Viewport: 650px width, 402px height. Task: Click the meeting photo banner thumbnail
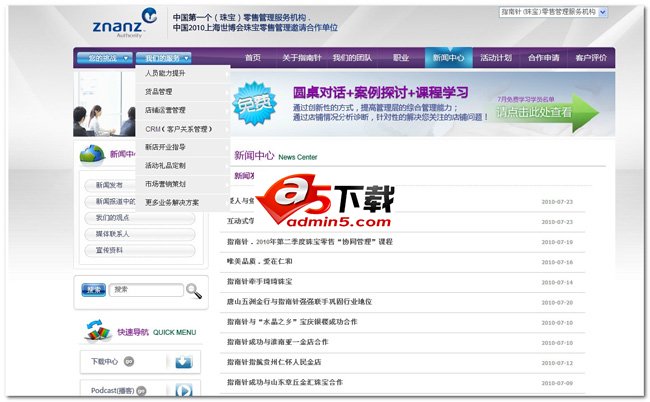click(104, 104)
